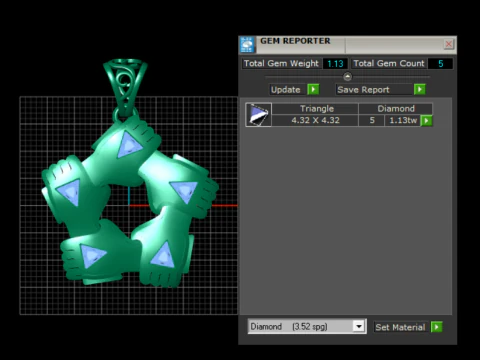Click green arrow next to Set Material
Image resolution: width=480 pixels, height=360 pixels.
point(437,327)
